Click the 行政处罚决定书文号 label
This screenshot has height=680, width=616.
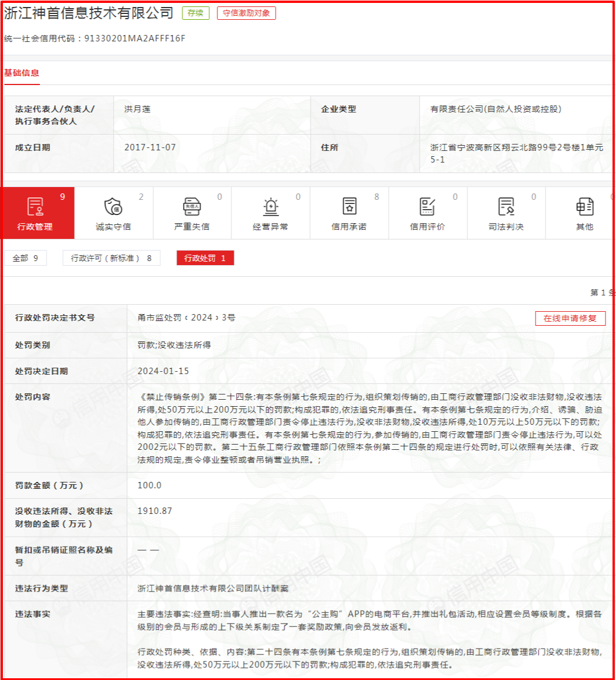coord(55,318)
